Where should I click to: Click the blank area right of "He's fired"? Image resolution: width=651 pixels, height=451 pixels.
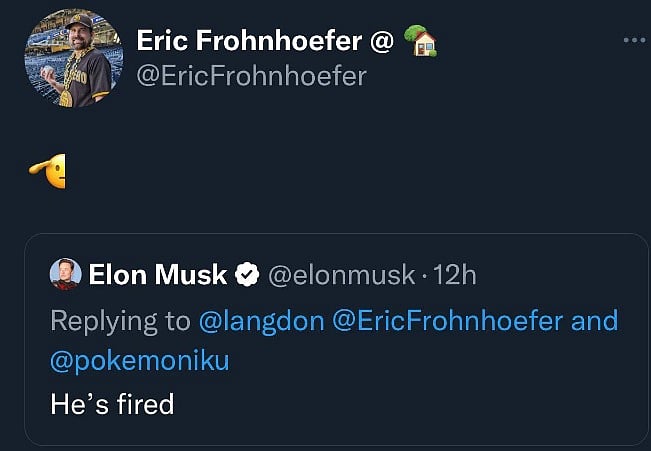pyautogui.click(x=400, y=403)
